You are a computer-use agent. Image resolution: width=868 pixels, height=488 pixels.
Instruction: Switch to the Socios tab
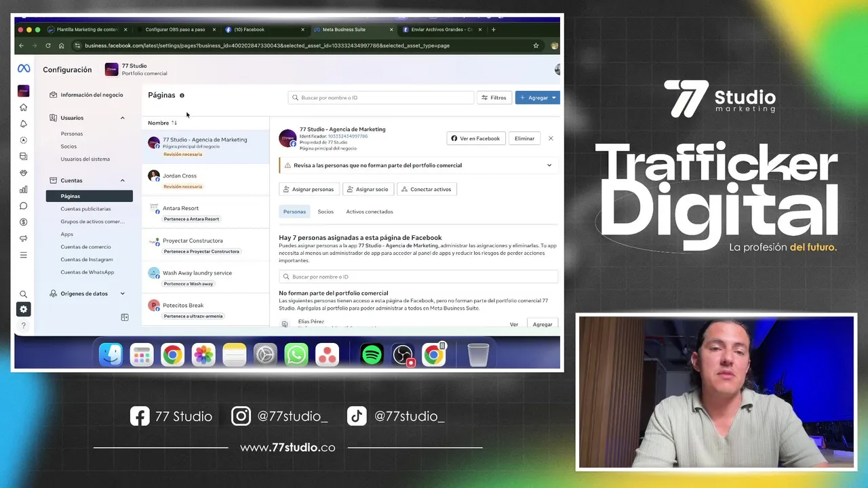[x=325, y=211]
